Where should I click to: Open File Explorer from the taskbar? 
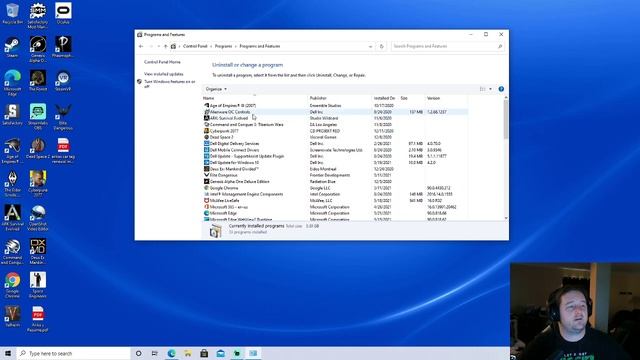point(188,353)
